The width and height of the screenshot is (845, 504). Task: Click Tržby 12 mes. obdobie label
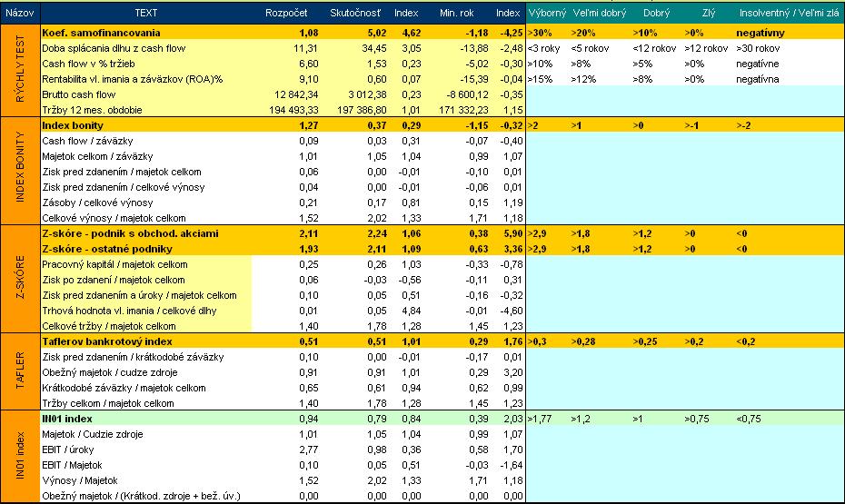click(x=92, y=110)
